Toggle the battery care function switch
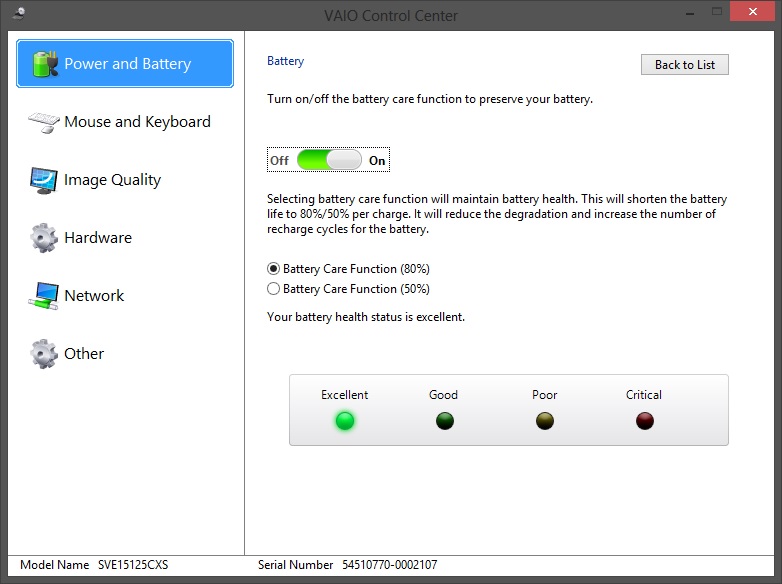This screenshot has width=782, height=584. tap(329, 160)
